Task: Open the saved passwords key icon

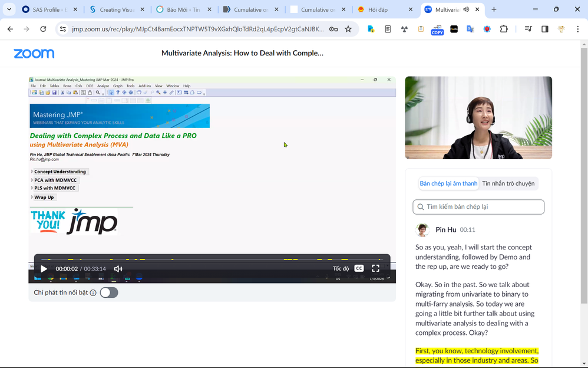Action: (333, 29)
